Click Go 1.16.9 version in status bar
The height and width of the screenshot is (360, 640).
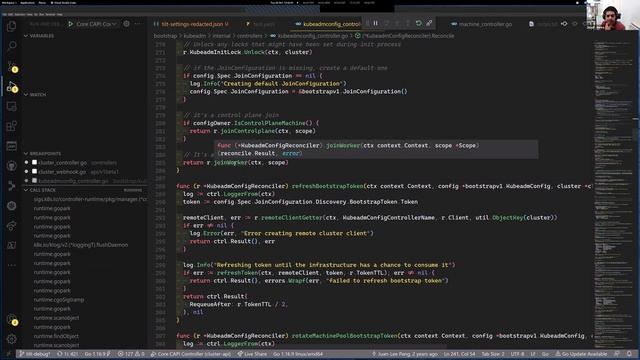(97, 354)
